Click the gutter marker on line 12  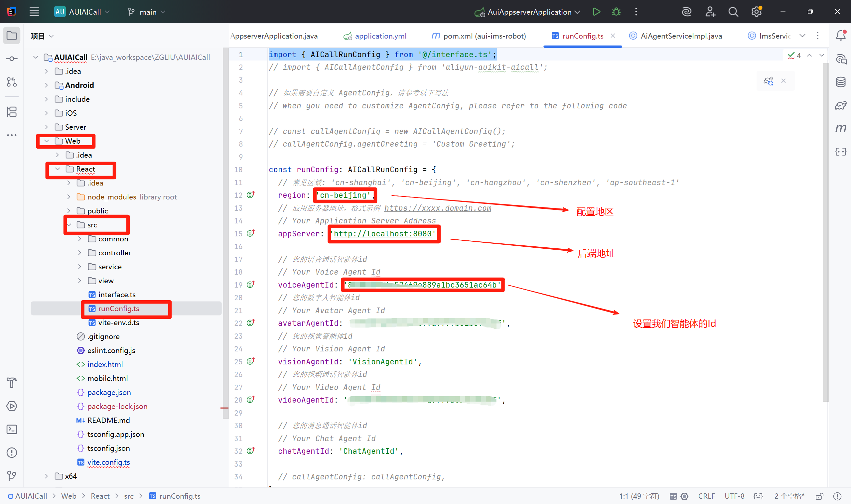coord(251,195)
